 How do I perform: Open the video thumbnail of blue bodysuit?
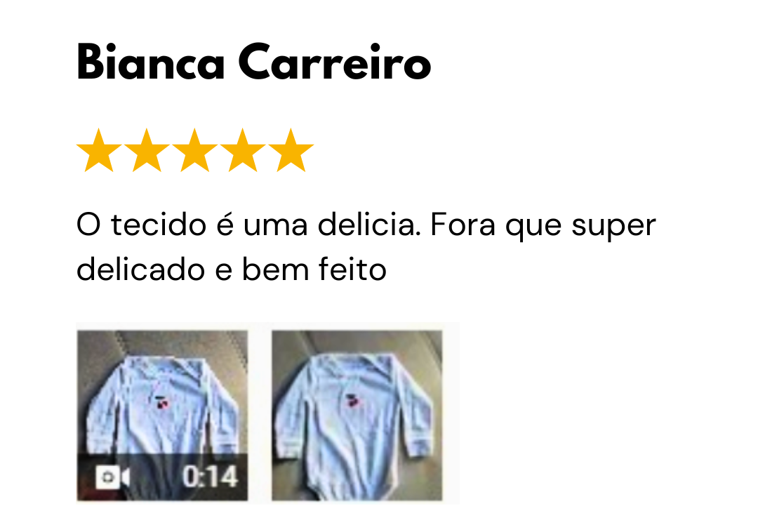(x=162, y=415)
